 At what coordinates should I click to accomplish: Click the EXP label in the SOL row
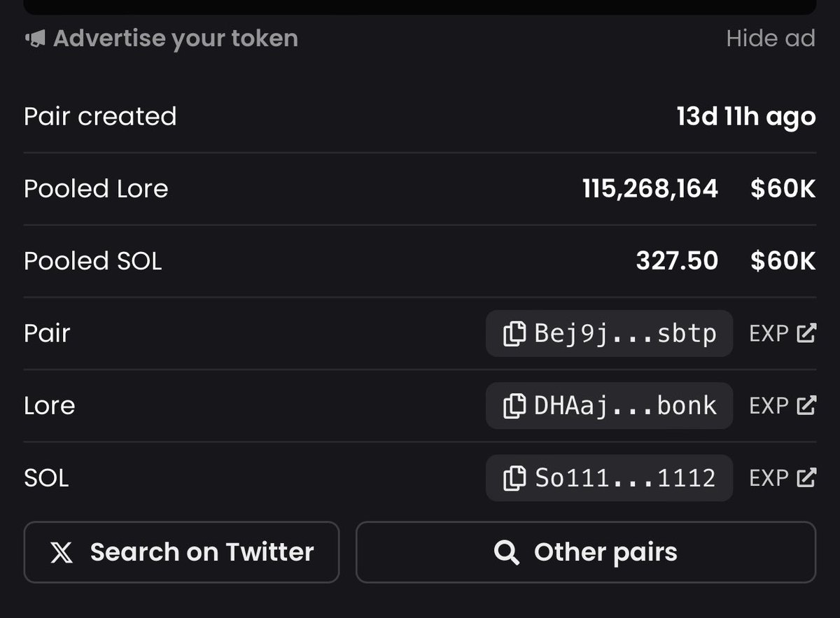click(769, 477)
